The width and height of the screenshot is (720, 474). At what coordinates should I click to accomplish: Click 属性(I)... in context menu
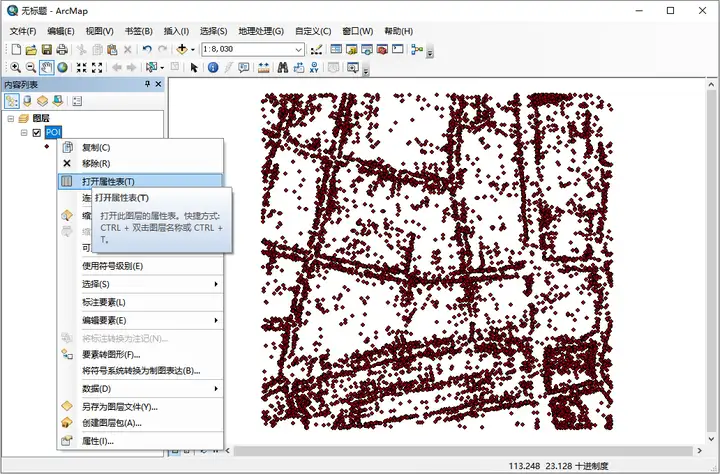97,440
